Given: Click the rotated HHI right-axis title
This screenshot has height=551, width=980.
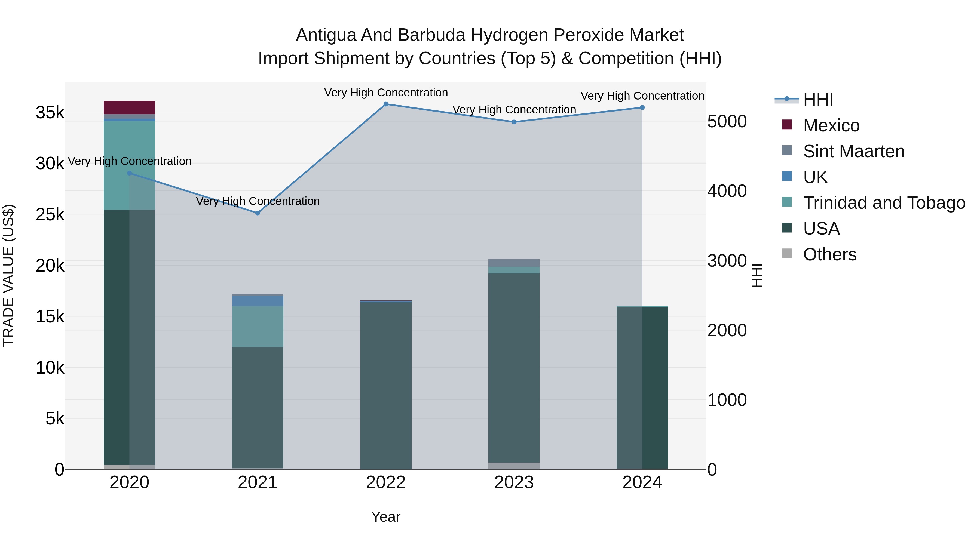Looking at the screenshot, I should (757, 275).
